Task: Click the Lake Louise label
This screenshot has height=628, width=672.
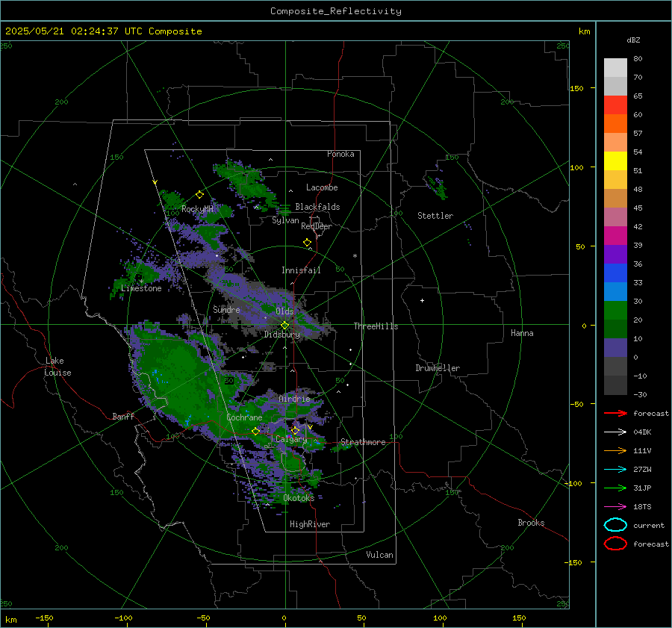Action: pyautogui.click(x=58, y=367)
